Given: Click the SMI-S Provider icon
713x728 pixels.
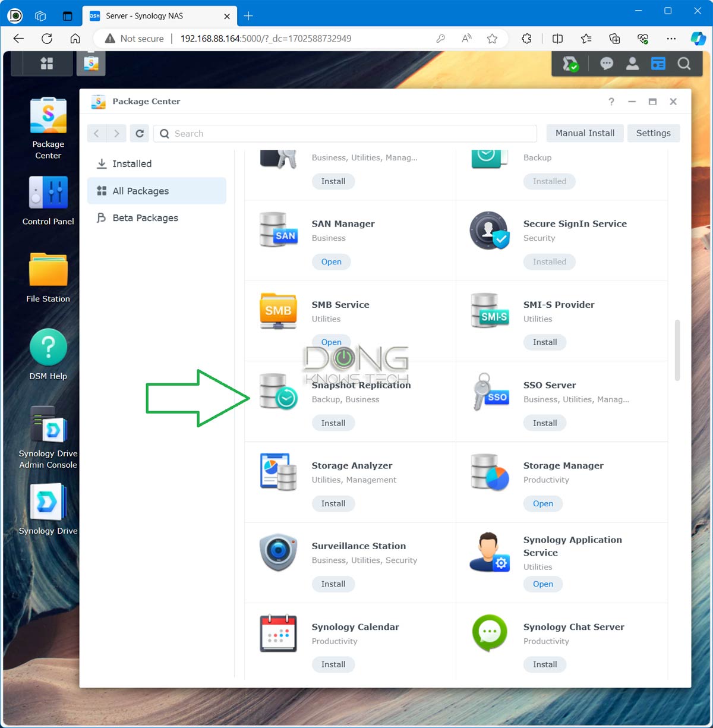Looking at the screenshot, I should 490,310.
